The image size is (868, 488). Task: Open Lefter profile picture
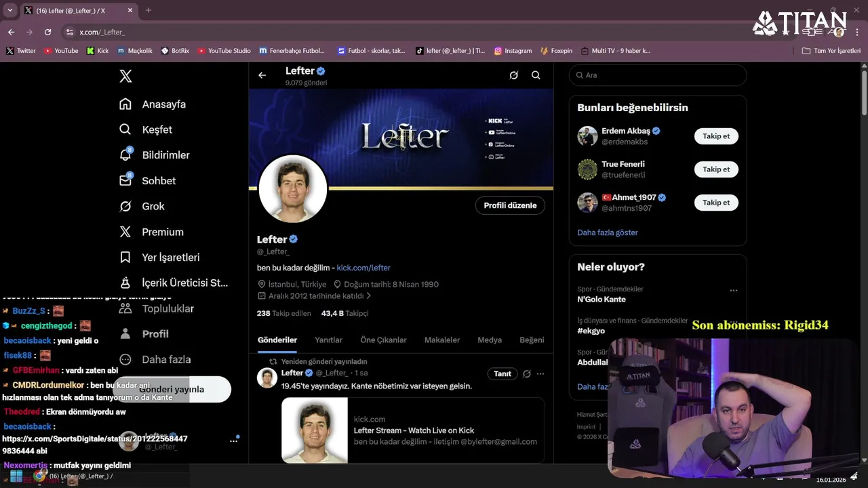pos(293,188)
